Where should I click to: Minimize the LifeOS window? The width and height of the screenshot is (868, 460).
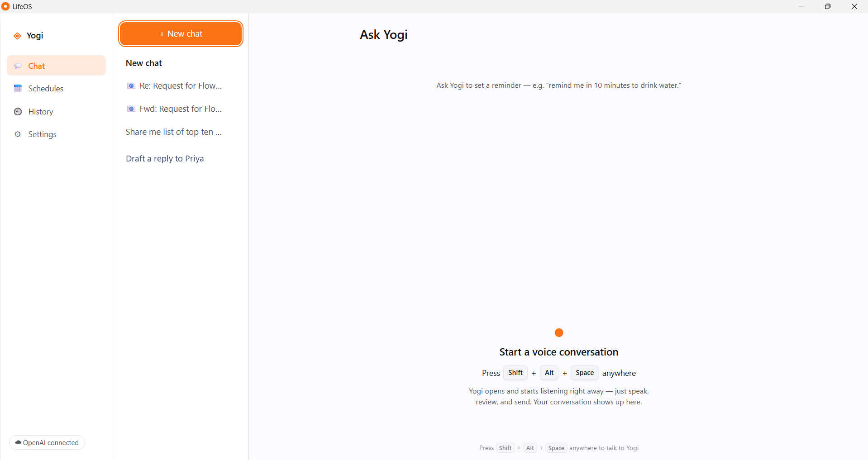tap(801, 6)
